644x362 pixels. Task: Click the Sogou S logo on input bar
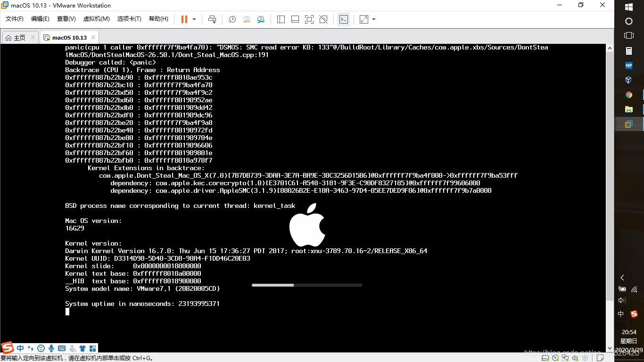(8, 348)
